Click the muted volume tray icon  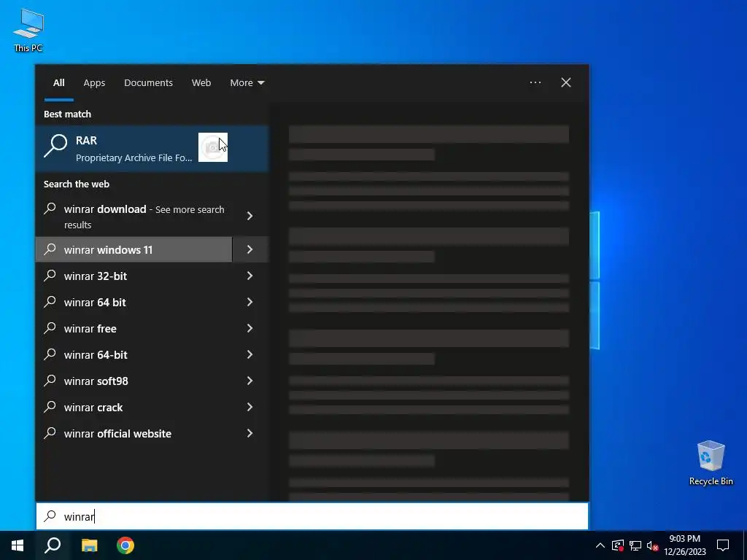[x=652, y=545]
